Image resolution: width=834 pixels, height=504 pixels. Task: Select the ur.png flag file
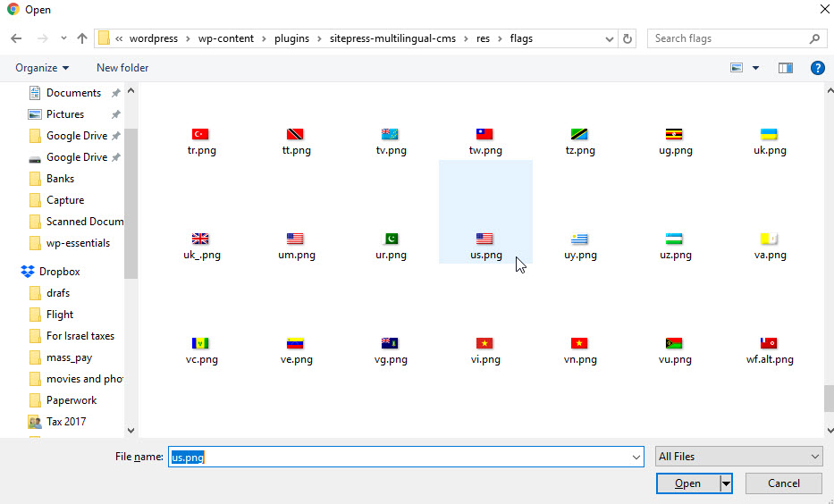tap(391, 247)
